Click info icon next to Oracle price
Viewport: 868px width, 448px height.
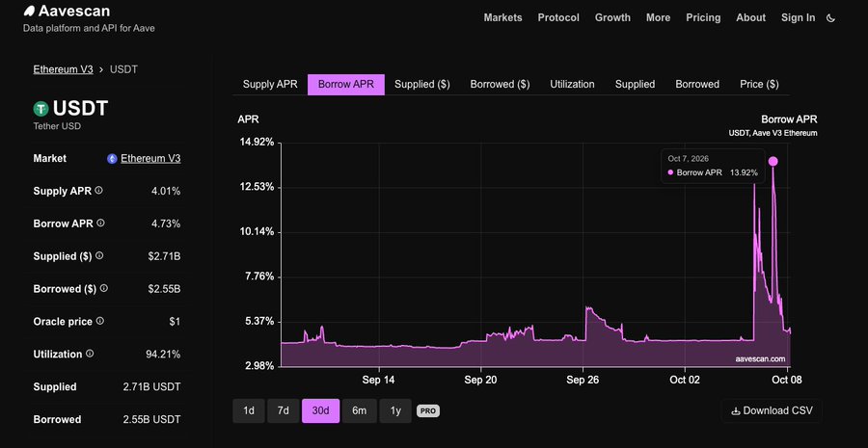(x=99, y=321)
